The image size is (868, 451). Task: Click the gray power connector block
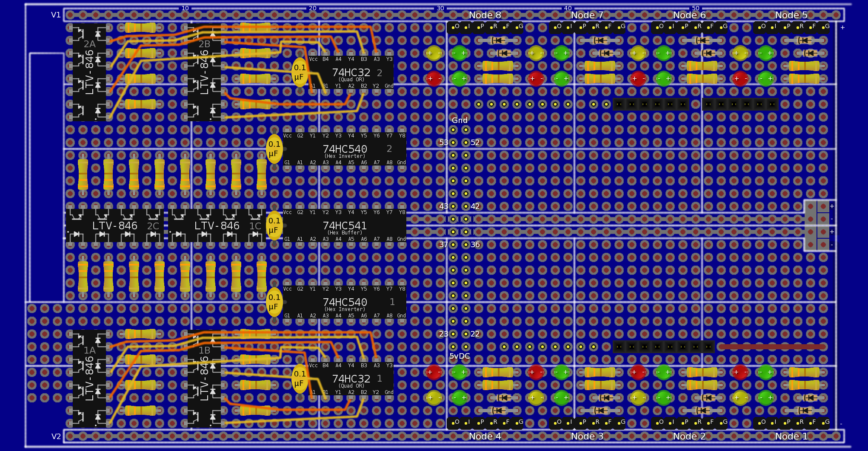point(817,225)
